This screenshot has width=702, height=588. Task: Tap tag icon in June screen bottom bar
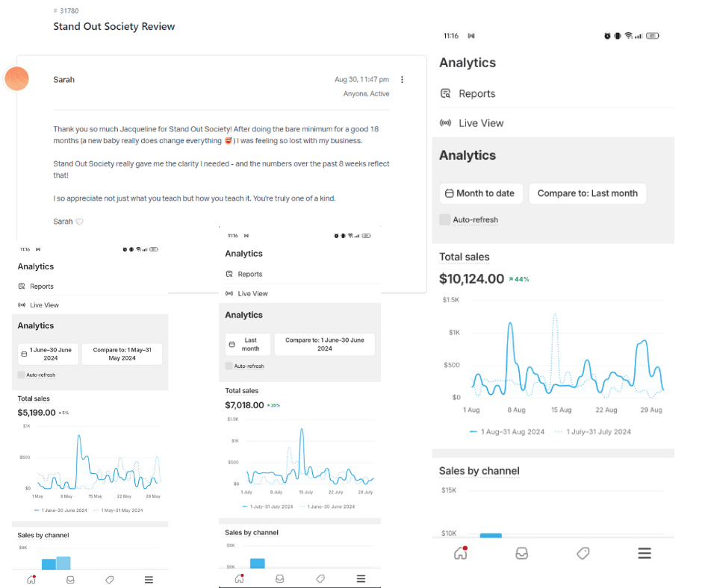pos(110,580)
